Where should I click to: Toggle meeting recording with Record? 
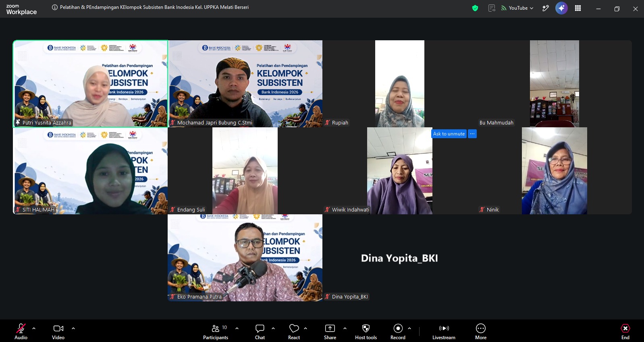point(398,332)
